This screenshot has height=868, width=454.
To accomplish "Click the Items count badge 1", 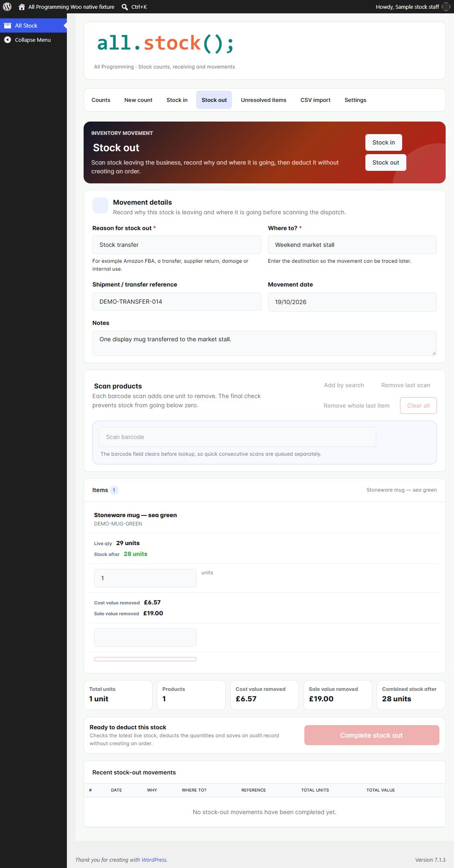I will [114, 490].
